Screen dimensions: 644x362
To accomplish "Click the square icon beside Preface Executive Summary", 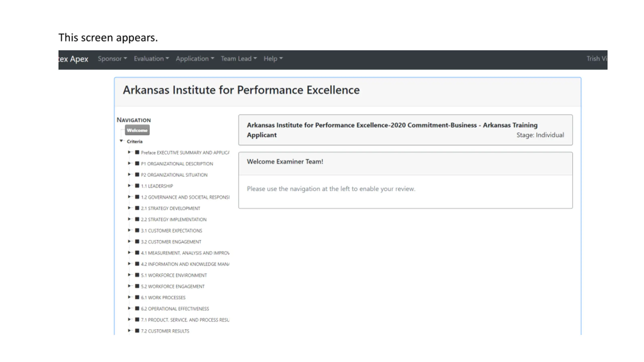I will (137, 152).
